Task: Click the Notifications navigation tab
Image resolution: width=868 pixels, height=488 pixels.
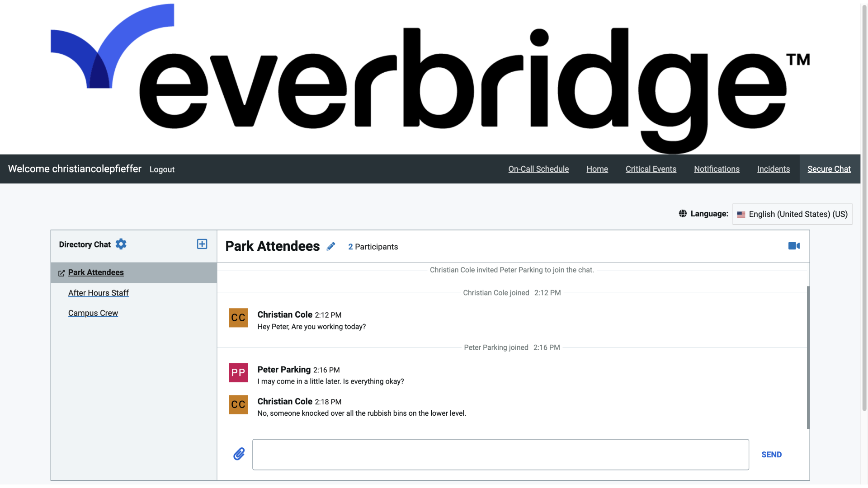Action: click(x=717, y=169)
